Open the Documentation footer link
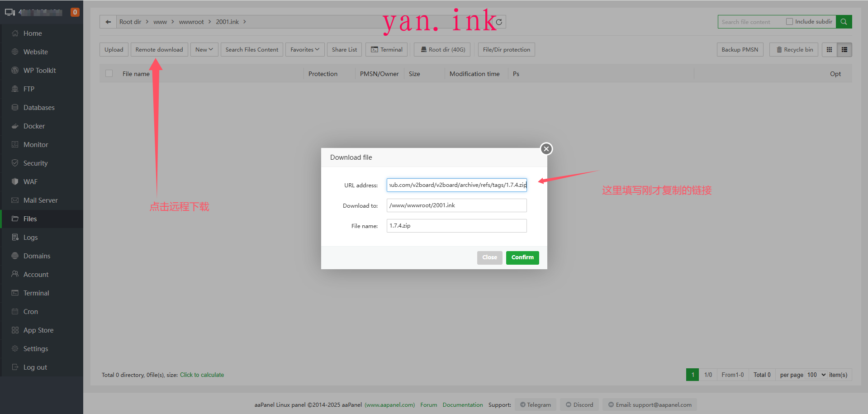The height and width of the screenshot is (414, 868). 463,405
